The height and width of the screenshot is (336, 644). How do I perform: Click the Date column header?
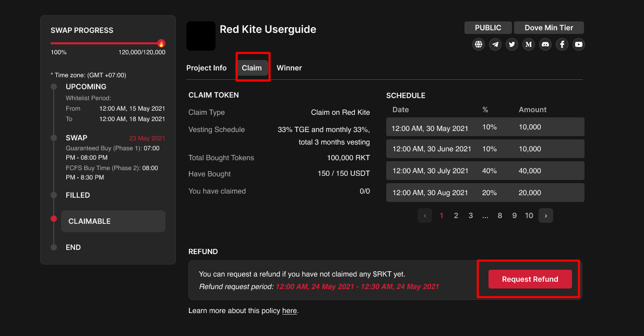401,110
